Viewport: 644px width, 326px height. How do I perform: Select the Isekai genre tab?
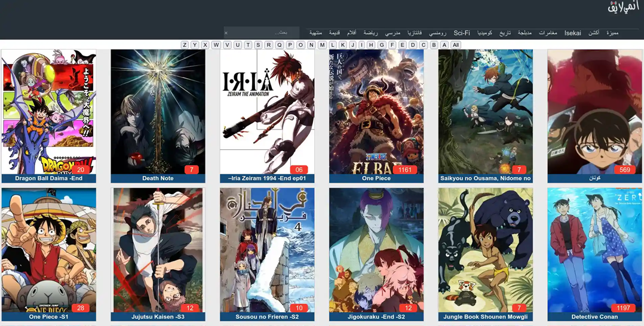pyautogui.click(x=573, y=33)
